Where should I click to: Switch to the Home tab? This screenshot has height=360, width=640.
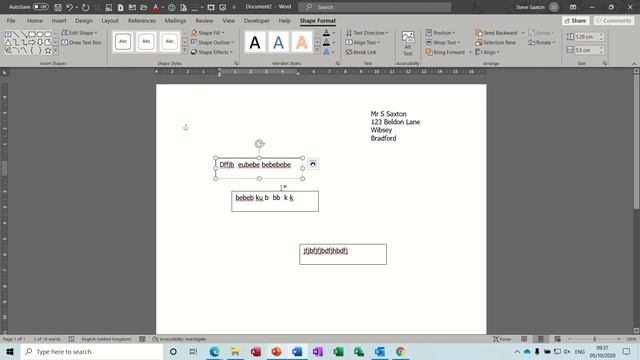35,21
